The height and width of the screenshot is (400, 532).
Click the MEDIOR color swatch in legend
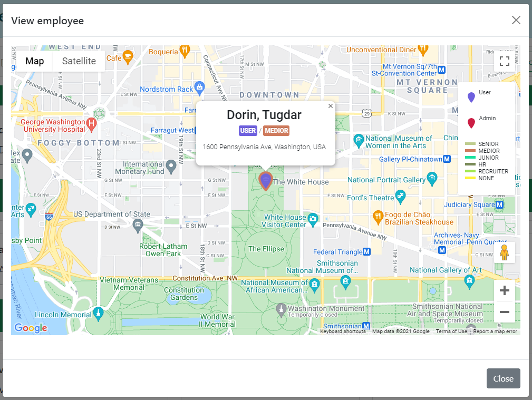tap(470, 151)
